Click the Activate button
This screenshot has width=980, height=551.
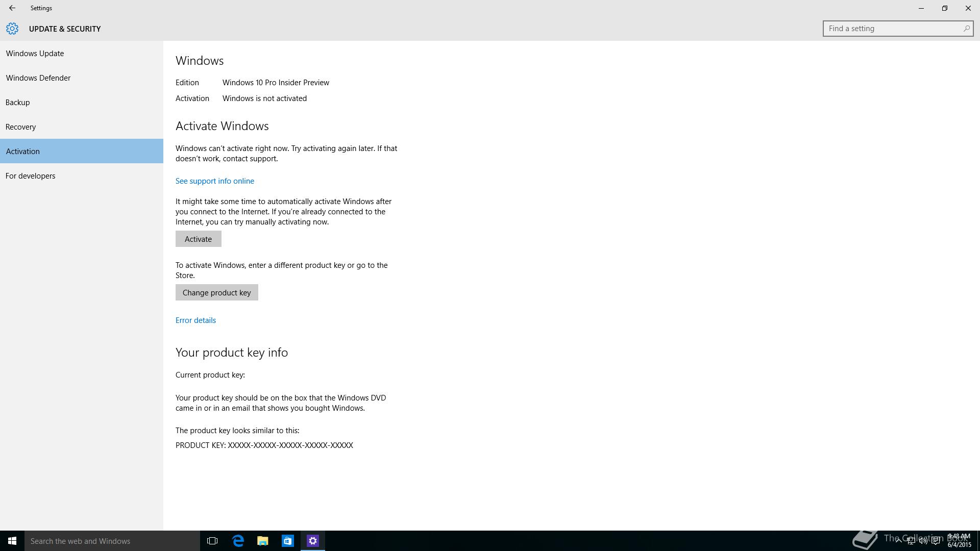(x=199, y=239)
